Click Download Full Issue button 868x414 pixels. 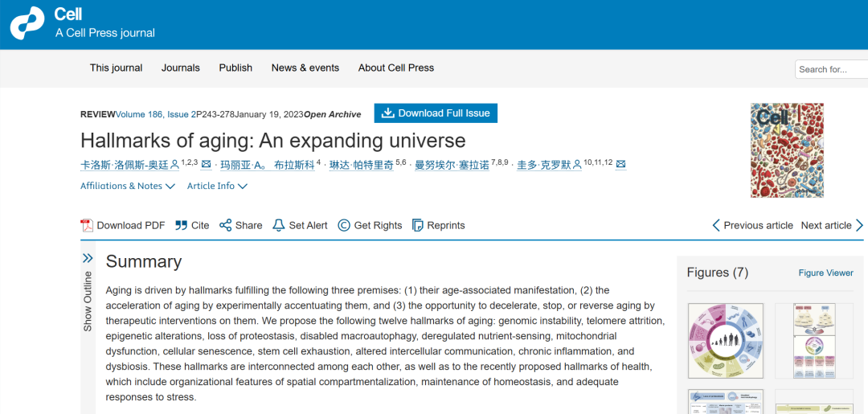[436, 113]
